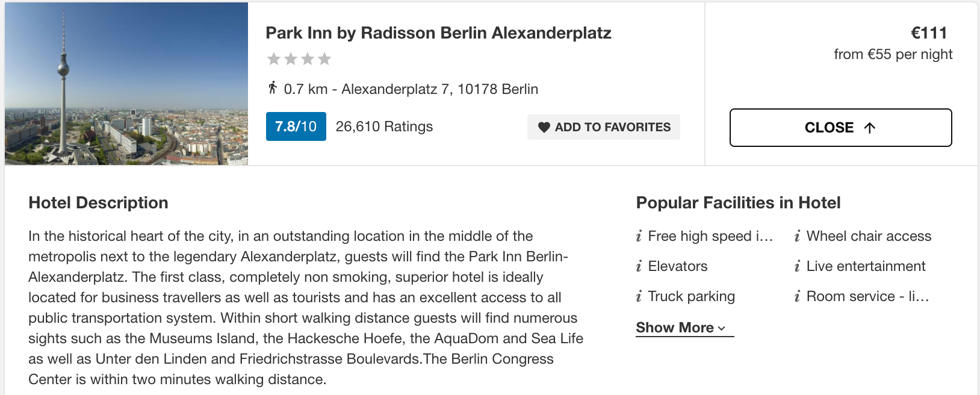Click the Berlin TV tower hotel photo
980x395 pixels.
point(126,84)
